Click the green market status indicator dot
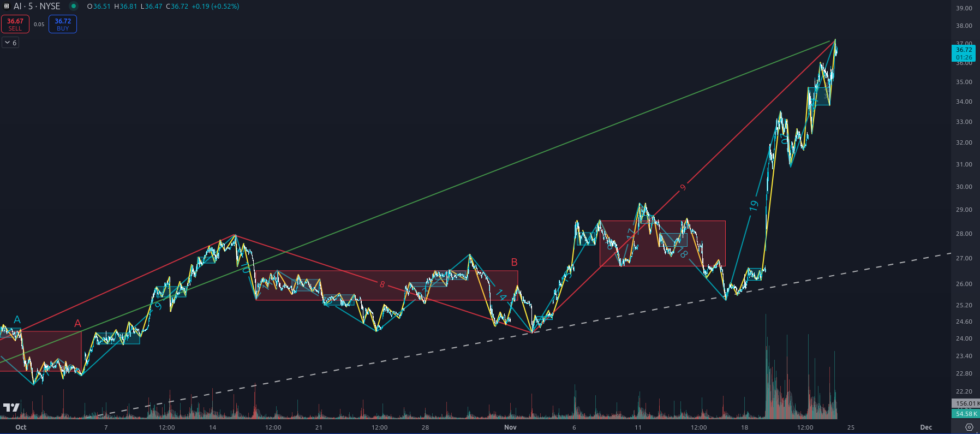This screenshot has width=980, height=434. (73, 7)
